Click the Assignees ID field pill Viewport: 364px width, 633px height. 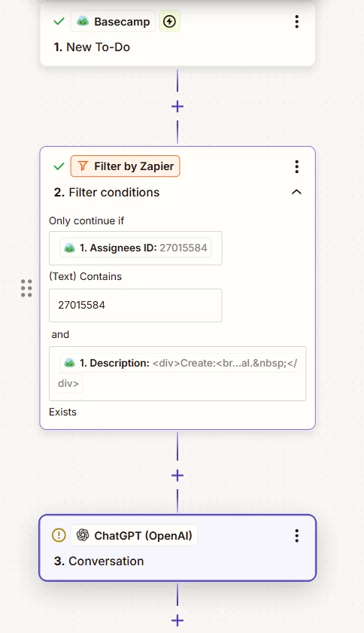135,248
